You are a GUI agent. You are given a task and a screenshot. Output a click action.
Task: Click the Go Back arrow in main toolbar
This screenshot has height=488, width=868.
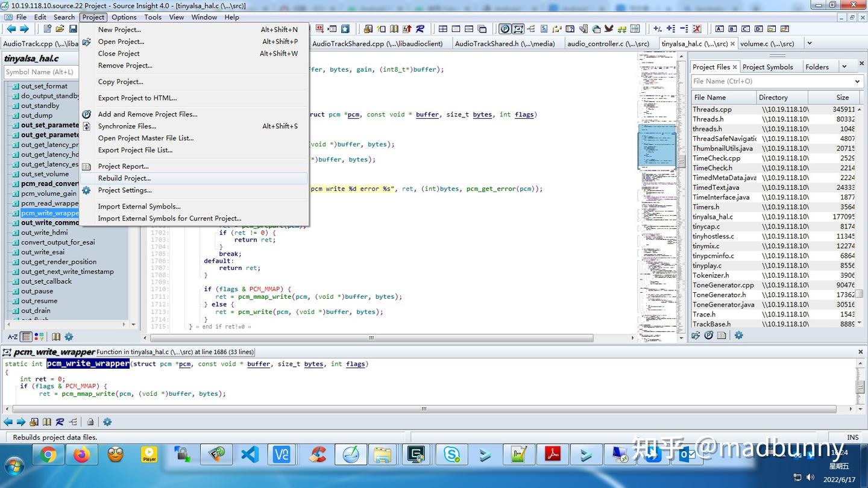tap(11, 29)
